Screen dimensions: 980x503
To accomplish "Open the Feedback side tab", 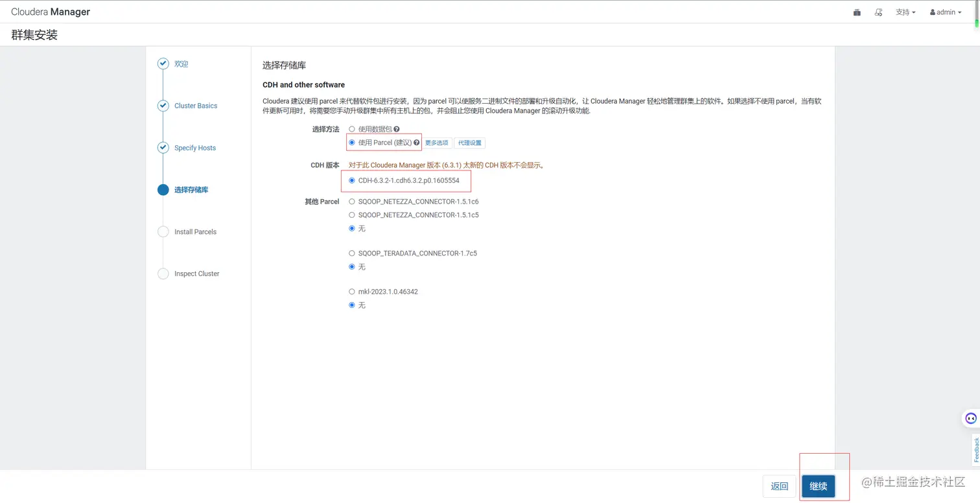I will tap(975, 450).
